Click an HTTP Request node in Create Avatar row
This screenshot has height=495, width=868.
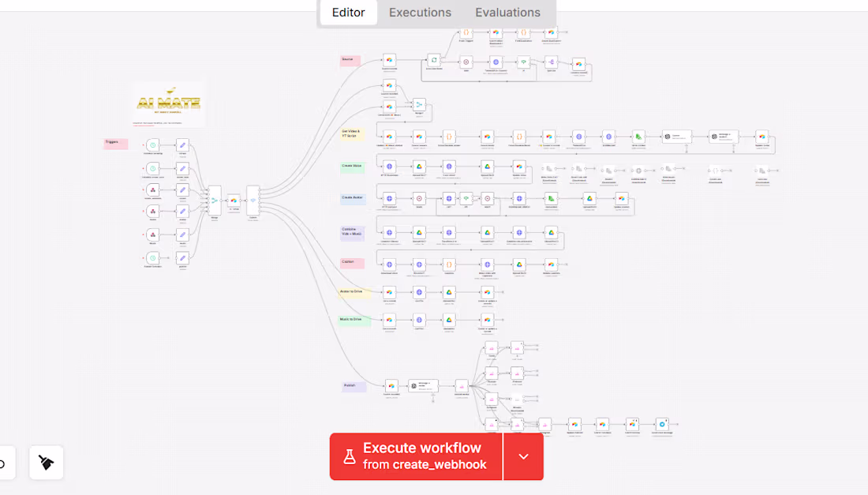point(389,198)
